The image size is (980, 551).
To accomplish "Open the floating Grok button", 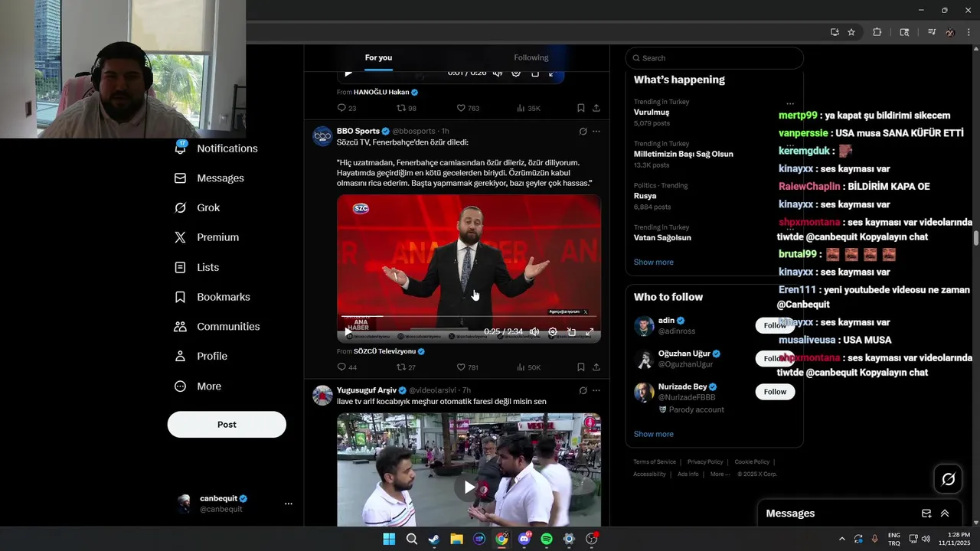I will (949, 479).
